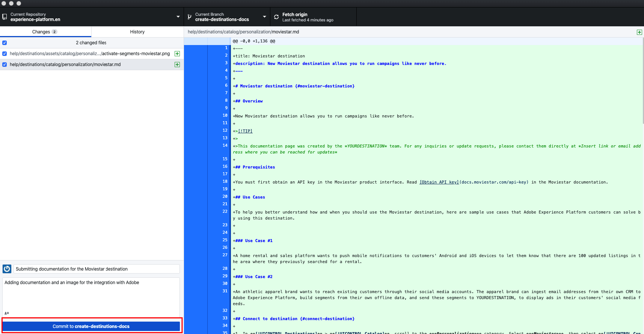644x334 pixels.
Task: Click the commit author avatar icon
Action: coord(7,269)
